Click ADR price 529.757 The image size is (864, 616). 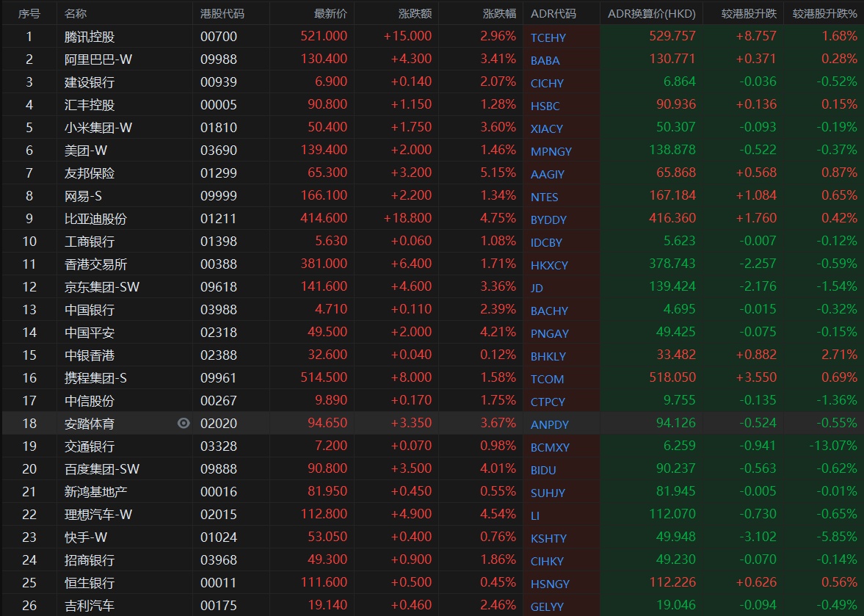tap(672, 36)
